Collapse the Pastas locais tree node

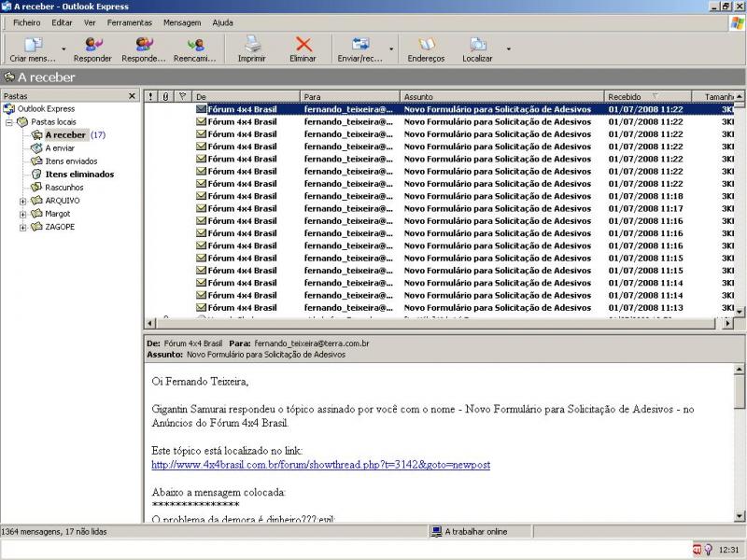pos(9,122)
